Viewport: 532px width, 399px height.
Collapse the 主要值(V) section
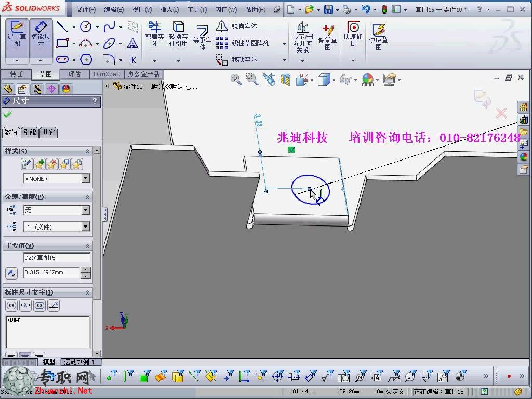[x=87, y=246]
